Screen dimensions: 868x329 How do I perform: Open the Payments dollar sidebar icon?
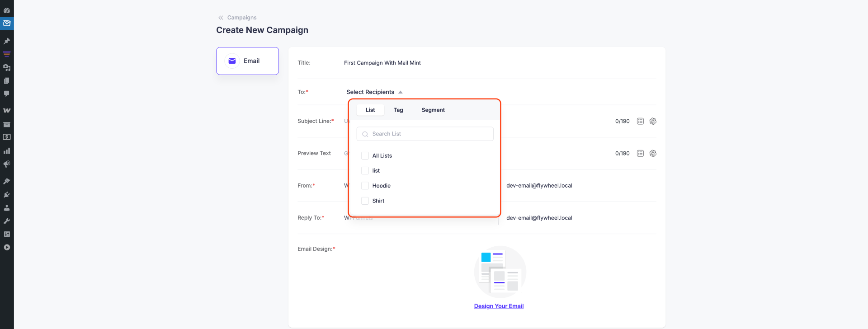point(7,137)
